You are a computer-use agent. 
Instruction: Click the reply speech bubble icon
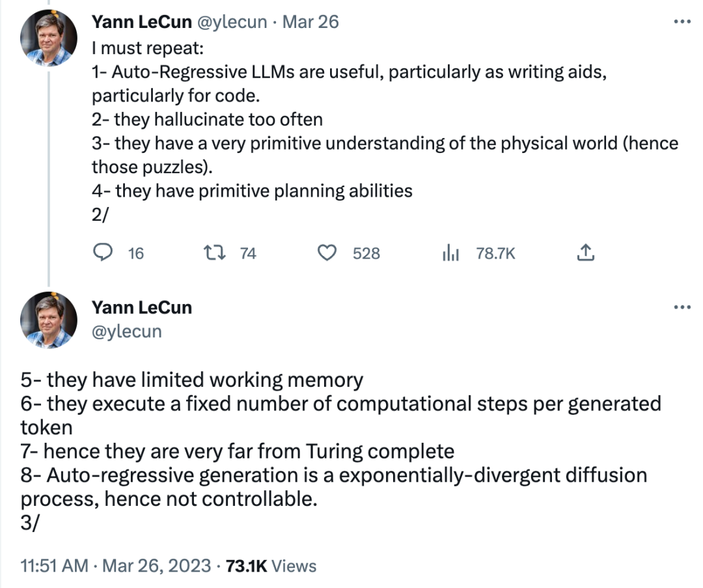pyautogui.click(x=103, y=253)
